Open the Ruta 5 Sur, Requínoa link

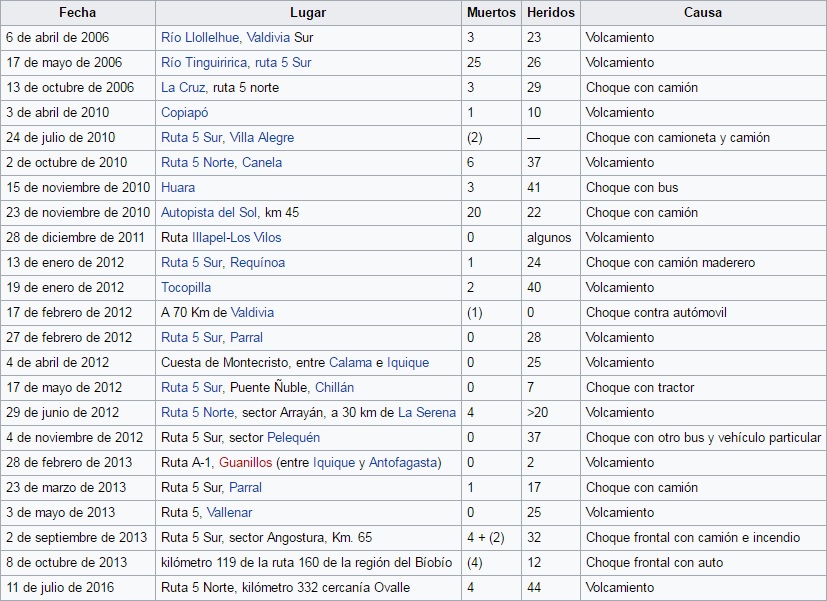point(222,262)
